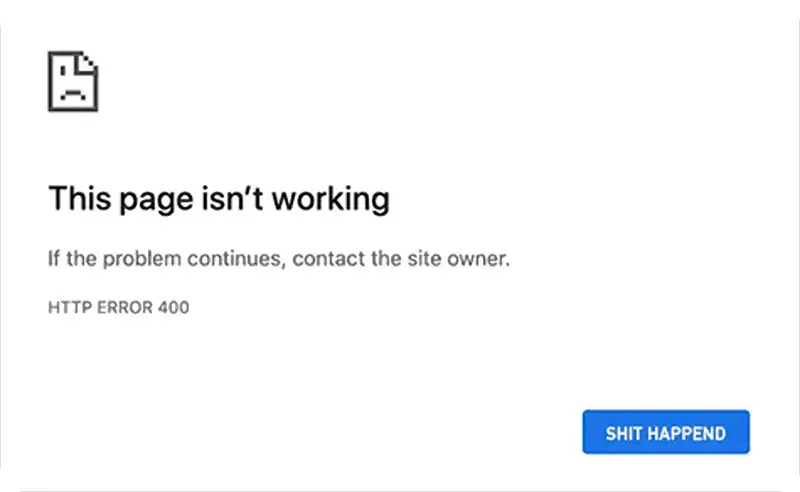Click the "This page isn't working" heading

coord(218,198)
